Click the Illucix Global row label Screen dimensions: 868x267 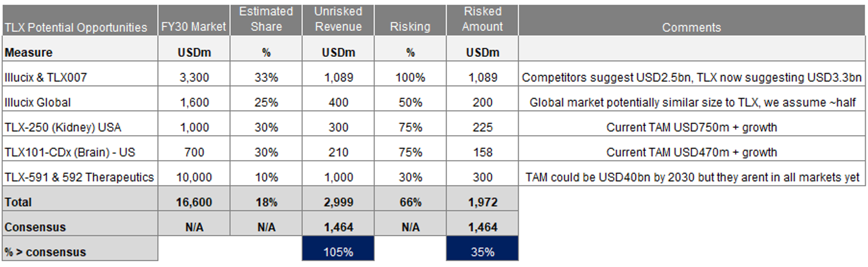point(38,103)
